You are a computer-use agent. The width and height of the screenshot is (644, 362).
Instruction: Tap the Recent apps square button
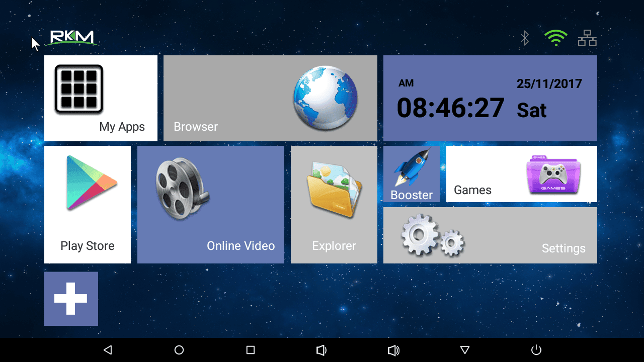[251, 350]
